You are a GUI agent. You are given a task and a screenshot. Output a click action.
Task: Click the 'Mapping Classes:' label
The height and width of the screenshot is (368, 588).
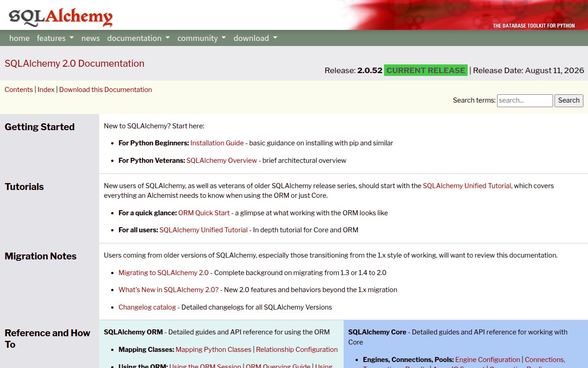click(147, 350)
